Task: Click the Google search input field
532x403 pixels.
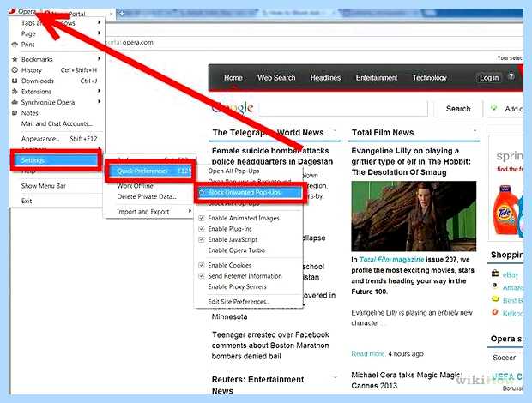Action: [x=343, y=109]
